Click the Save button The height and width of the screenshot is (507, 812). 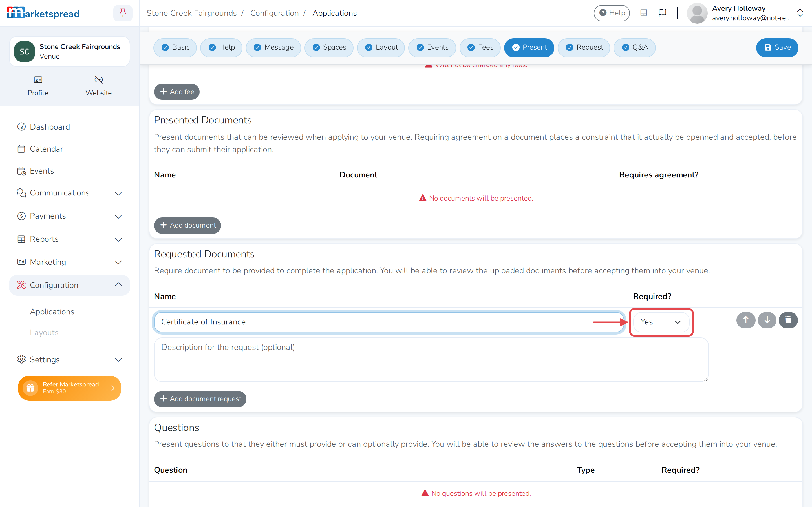tap(777, 47)
